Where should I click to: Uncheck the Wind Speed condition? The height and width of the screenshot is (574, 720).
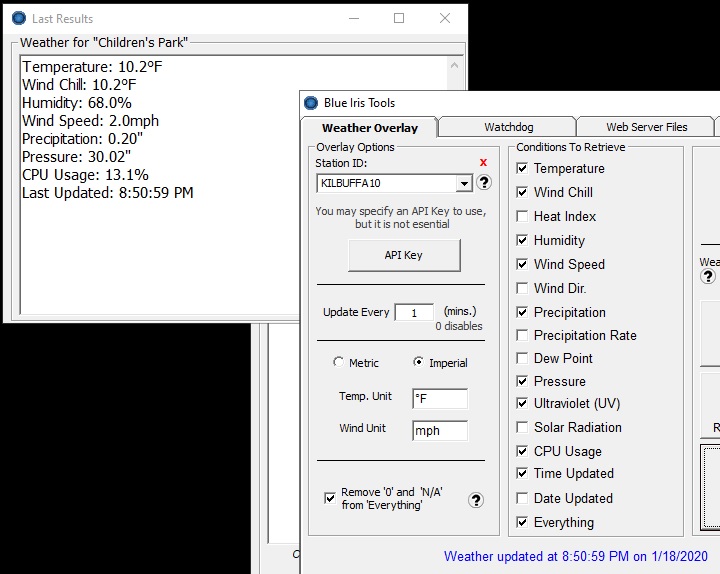click(522, 264)
